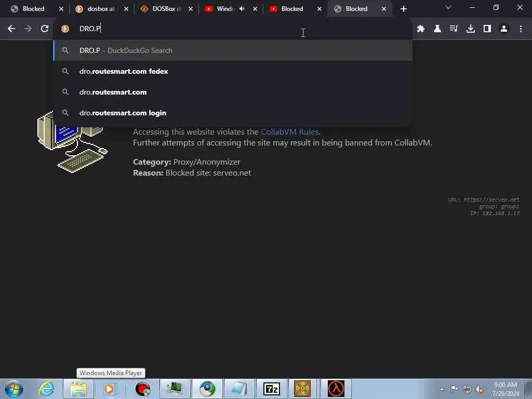Close the first Blocked tab

coord(61,9)
